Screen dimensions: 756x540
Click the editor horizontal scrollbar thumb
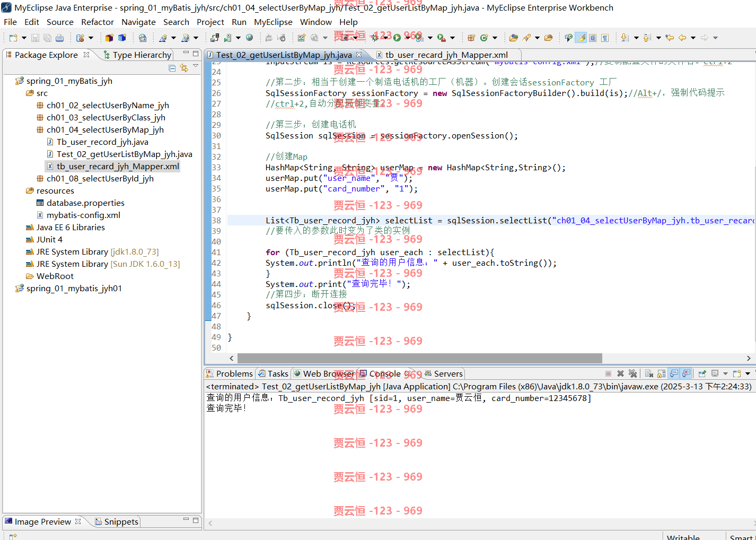[x=419, y=358]
